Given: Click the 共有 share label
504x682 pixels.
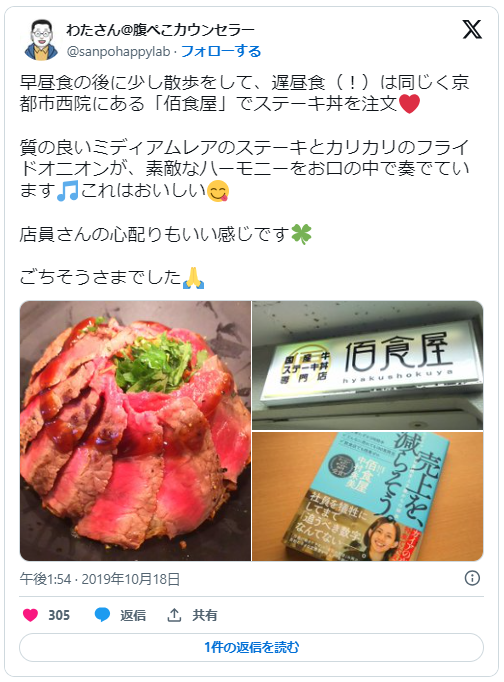Looking at the screenshot, I should click(x=204, y=615).
